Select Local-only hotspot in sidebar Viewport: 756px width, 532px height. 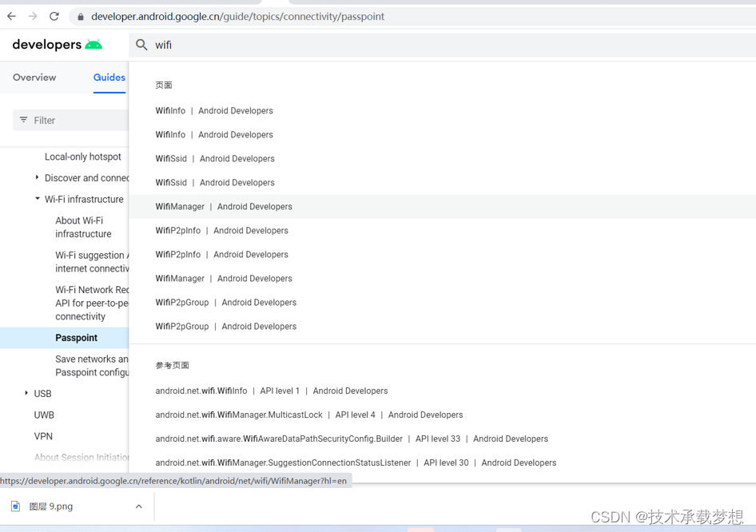83,157
